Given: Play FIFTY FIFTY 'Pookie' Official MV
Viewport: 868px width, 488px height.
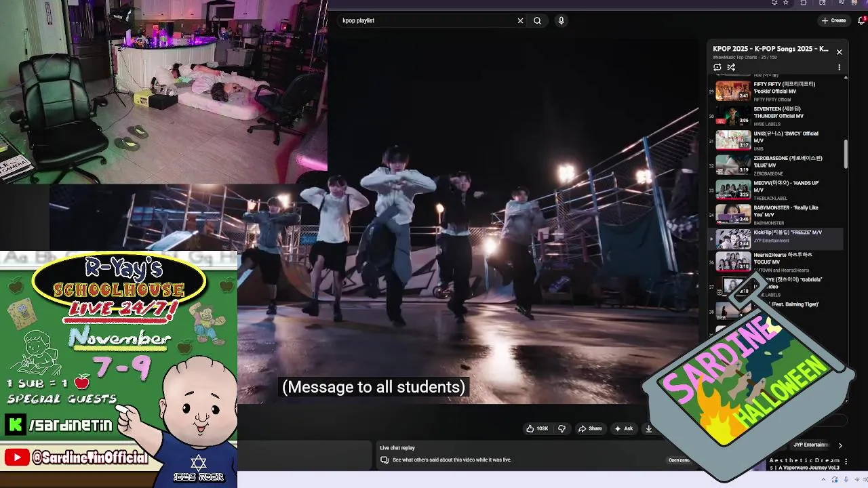Looking at the screenshot, I should [x=776, y=91].
